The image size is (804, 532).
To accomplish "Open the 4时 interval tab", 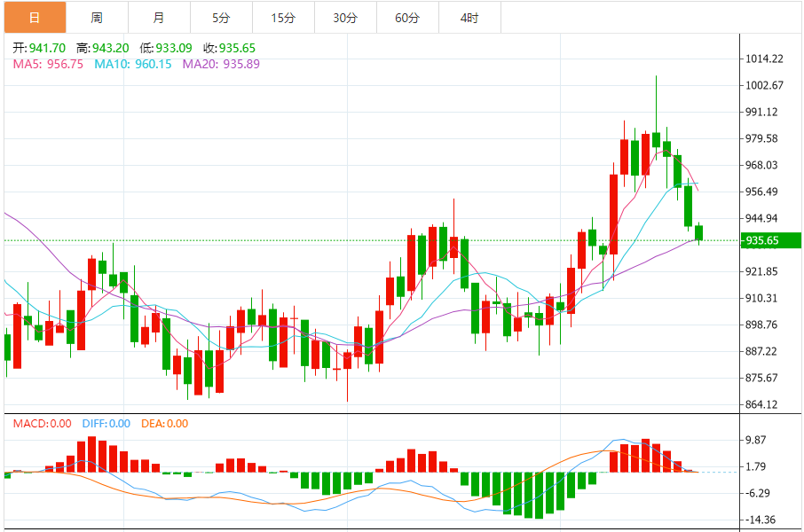I will click(x=469, y=18).
